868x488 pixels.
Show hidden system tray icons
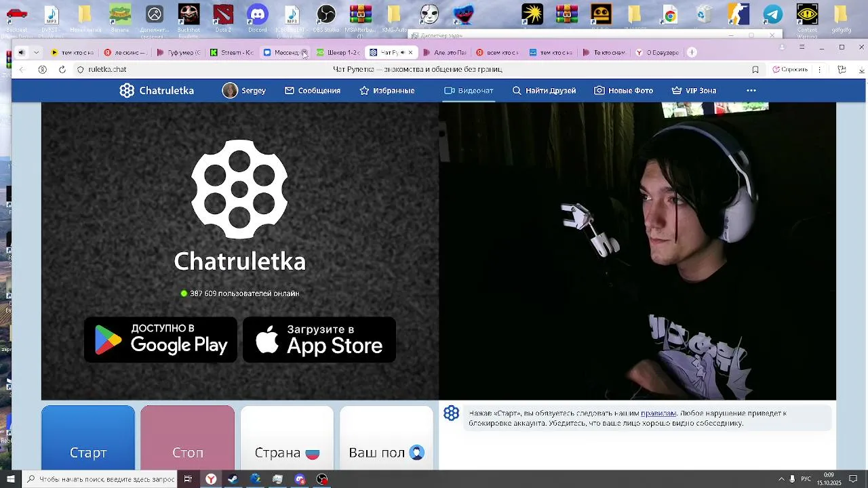(781, 479)
